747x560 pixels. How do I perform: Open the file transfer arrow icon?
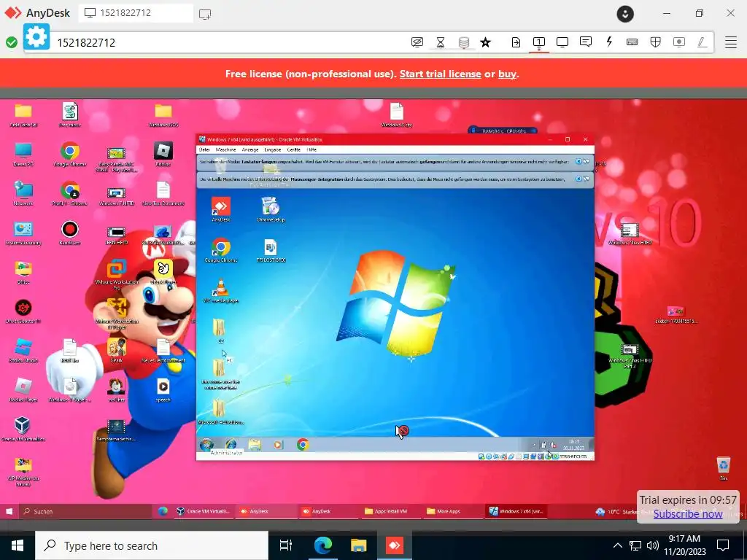pyautogui.click(x=516, y=42)
